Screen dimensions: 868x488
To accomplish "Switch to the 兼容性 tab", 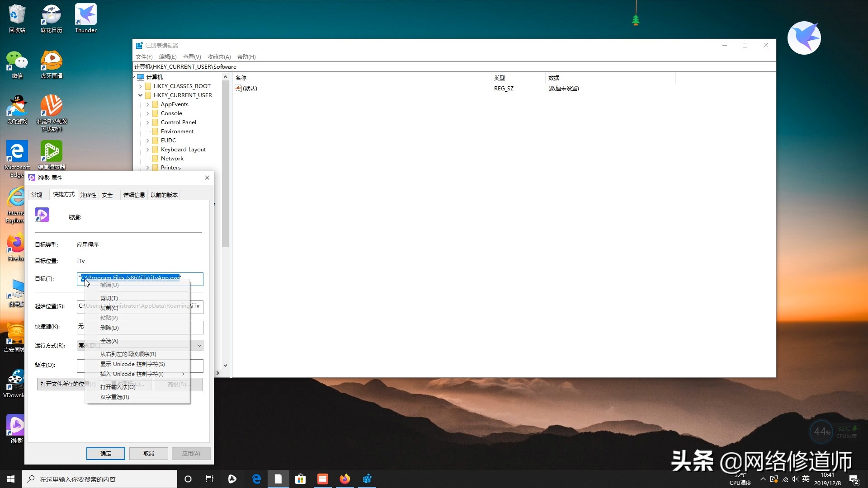I will (88, 195).
